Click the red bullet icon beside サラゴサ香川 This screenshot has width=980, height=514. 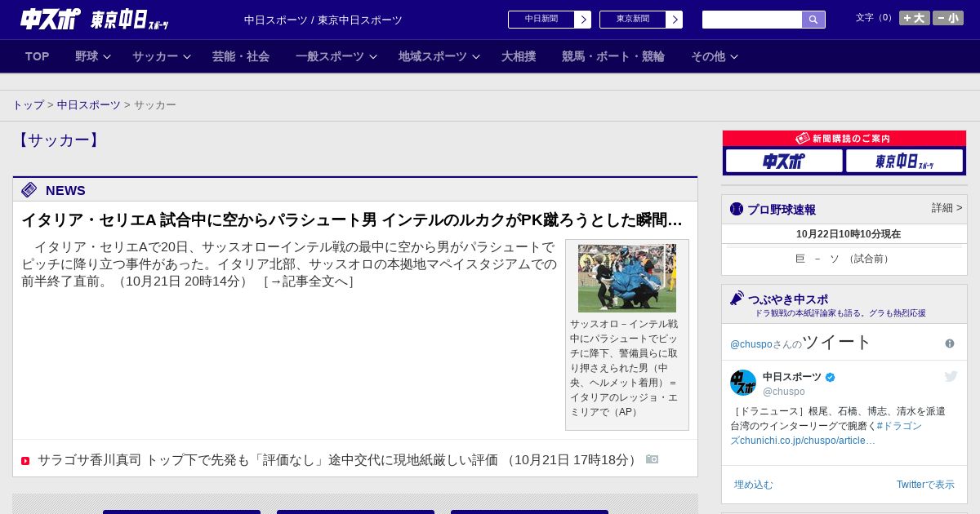coord(25,461)
